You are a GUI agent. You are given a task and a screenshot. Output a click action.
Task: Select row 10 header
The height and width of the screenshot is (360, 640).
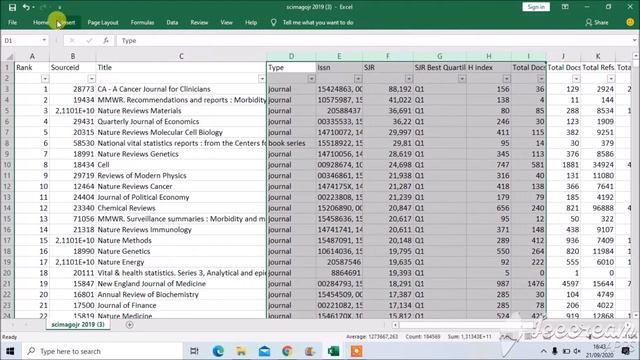click(7, 164)
